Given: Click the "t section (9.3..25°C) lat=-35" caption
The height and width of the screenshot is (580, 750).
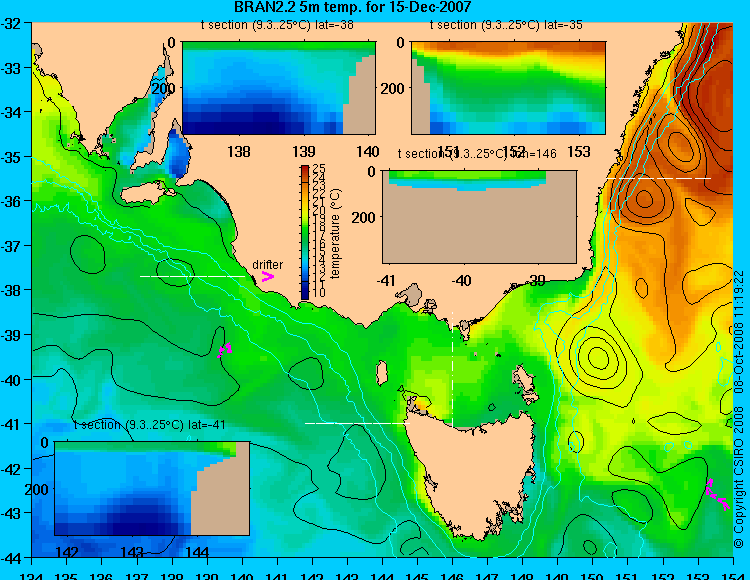Looking at the screenshot, I should point(506,25).
